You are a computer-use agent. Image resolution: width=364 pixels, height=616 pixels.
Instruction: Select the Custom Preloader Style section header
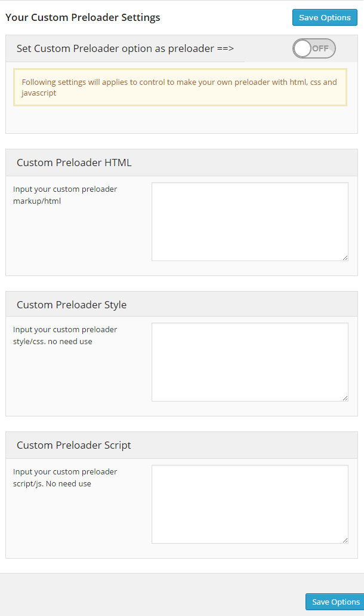coord(71,304)
